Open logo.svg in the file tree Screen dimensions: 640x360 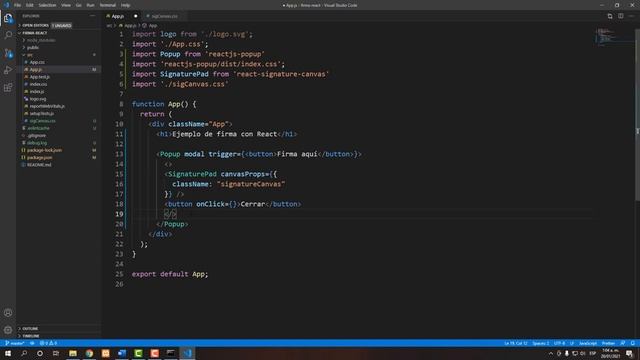pos(38,99)
